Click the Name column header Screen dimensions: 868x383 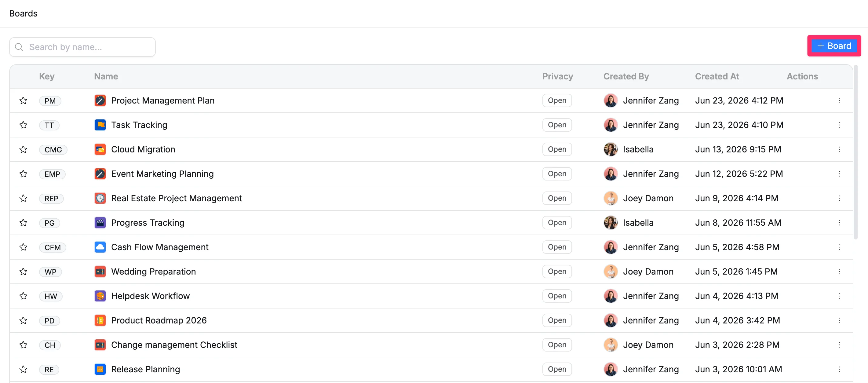click(106, 76)
